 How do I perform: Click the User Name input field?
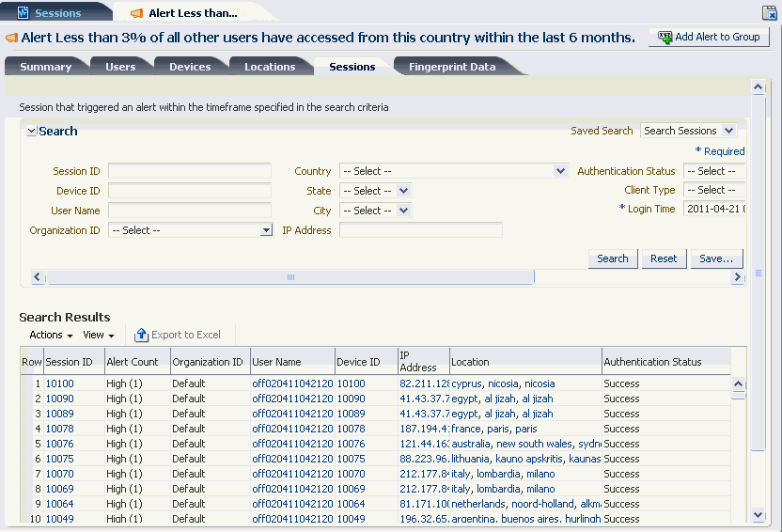coord(190,211)
